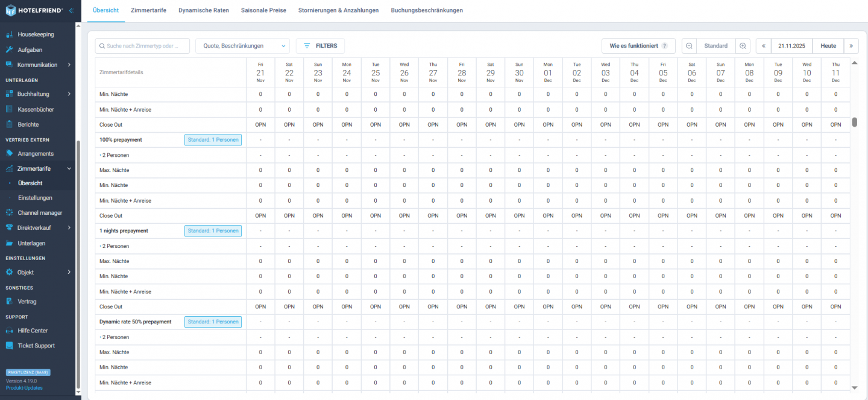This screenshot has height=400, width=868.
Task: Open the Quote, Beschränkungen dropdown
Action: pyautogui.click(x=242, y=46)
